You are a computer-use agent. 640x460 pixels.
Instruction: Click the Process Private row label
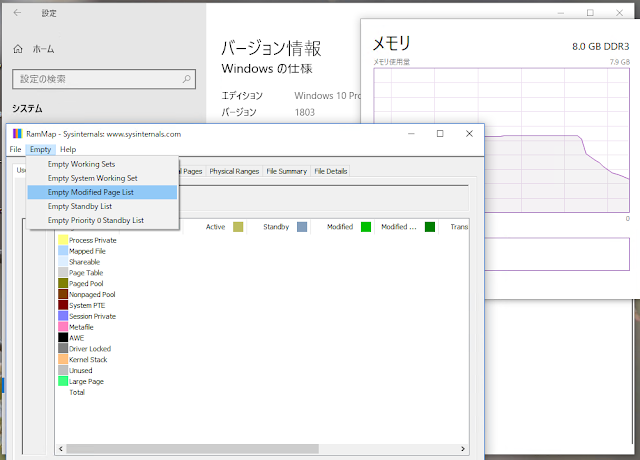coord(93,240)
